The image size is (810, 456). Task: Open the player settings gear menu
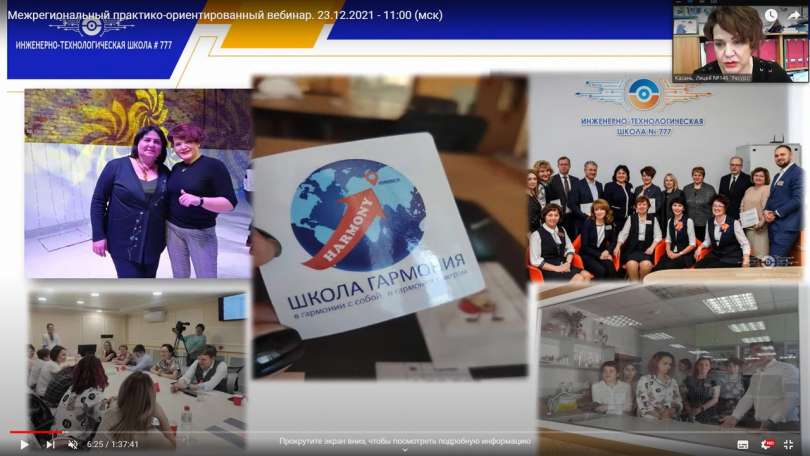(x=767, y=444)
